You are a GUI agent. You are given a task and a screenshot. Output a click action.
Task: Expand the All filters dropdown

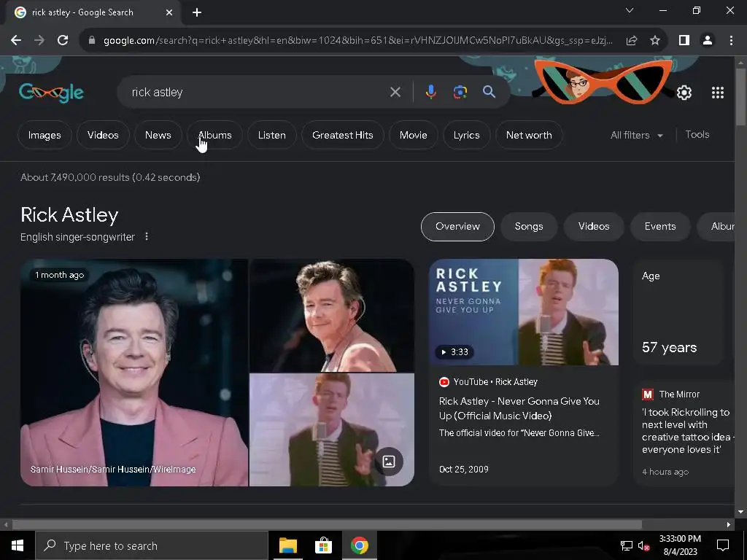[636, 135]
